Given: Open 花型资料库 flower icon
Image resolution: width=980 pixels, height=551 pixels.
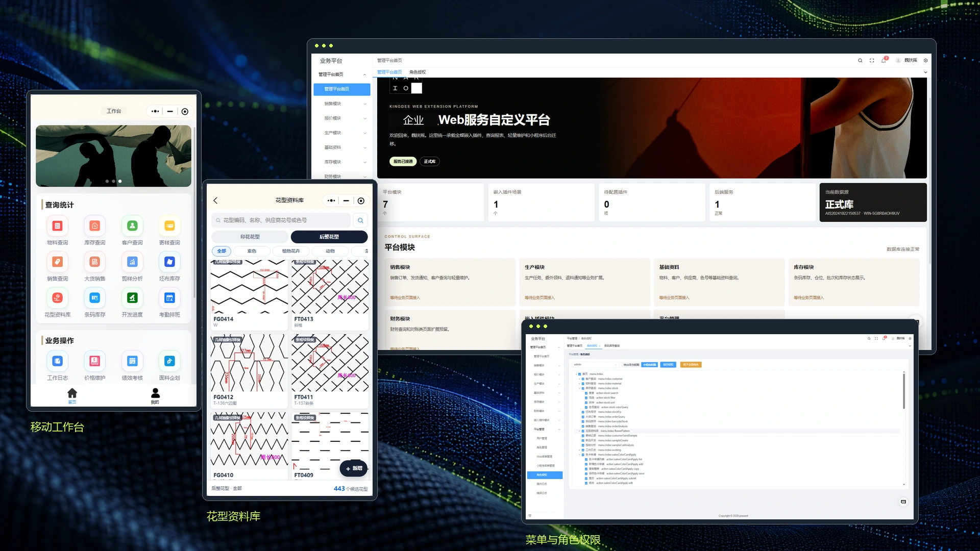Looking at the screenshot, I should point(57,297).
